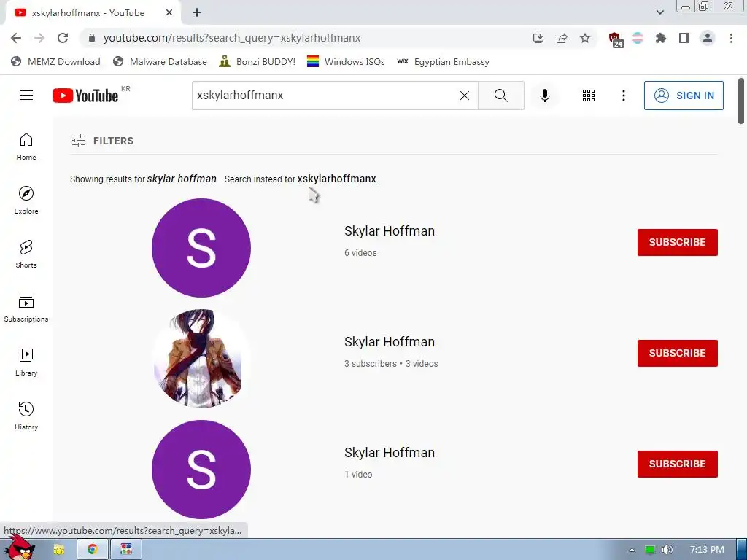Click the skylar hoffman corrected results link
747x560 pixels.
182,179
